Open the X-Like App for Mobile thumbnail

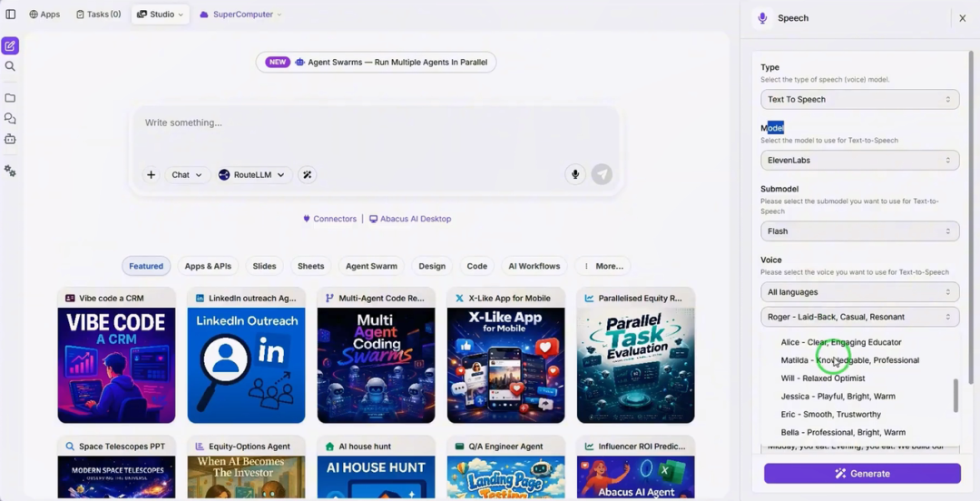(505, 365)
